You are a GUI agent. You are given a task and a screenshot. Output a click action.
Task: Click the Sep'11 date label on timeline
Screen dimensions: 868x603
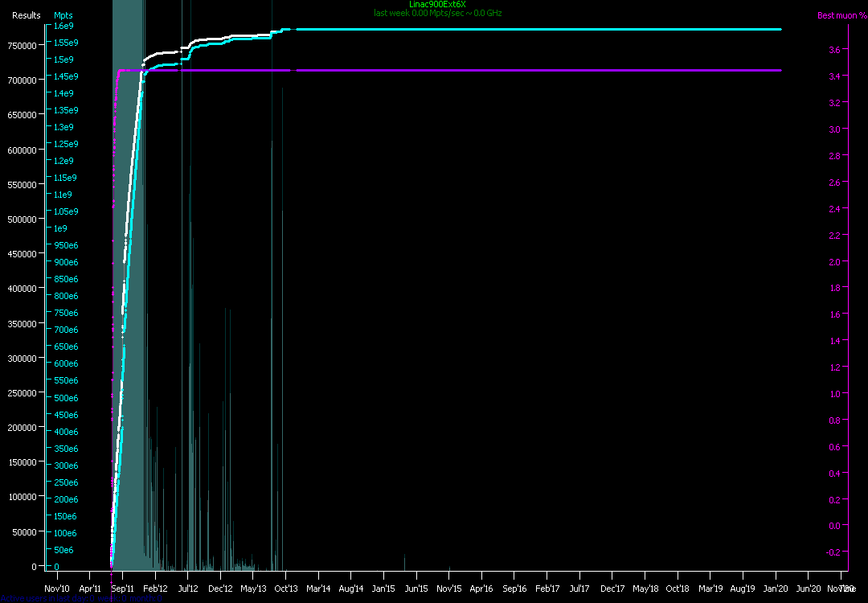point(122,589)
